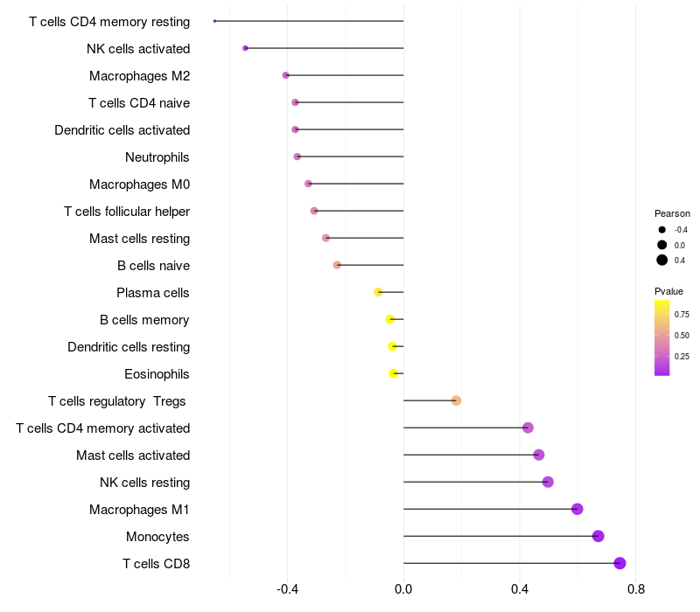Click the 0.0 x-axis tick label
The image size is (700, 612).
pyautogui.click(x=403, y=589)
